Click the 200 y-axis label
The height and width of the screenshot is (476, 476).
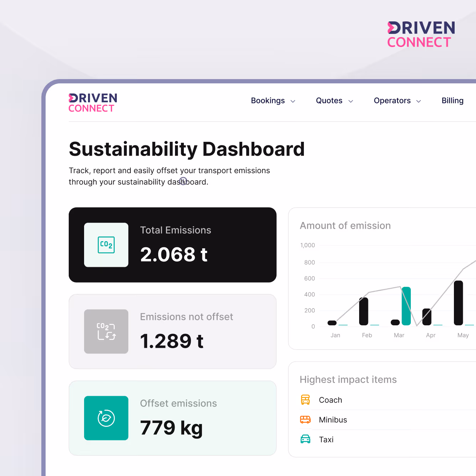click(x=310, y=310)
